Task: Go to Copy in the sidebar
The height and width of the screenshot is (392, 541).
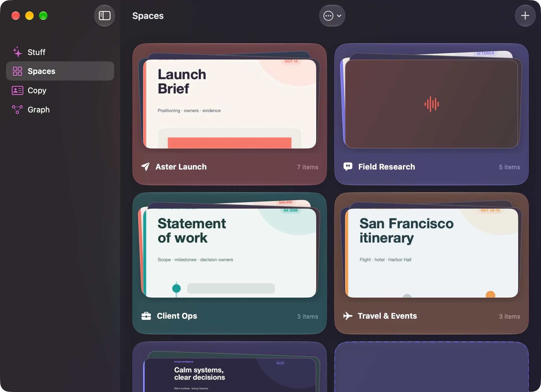Action: coord(60,90)
